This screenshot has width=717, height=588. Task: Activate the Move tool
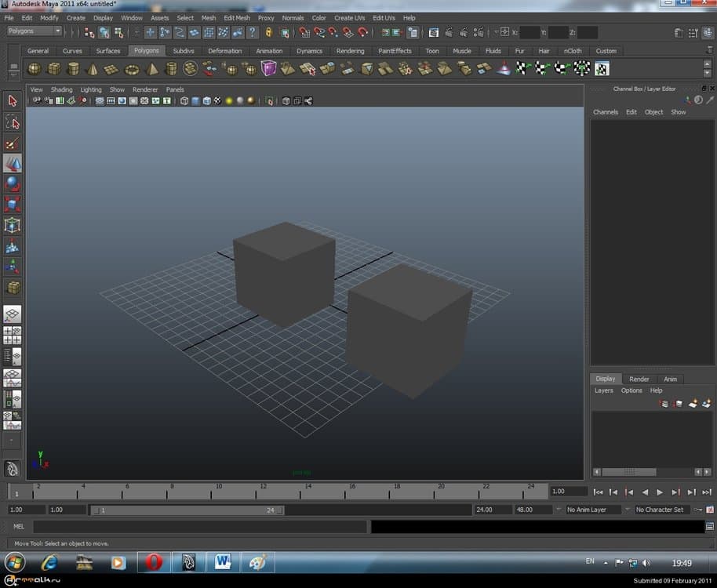click(13, 164)
